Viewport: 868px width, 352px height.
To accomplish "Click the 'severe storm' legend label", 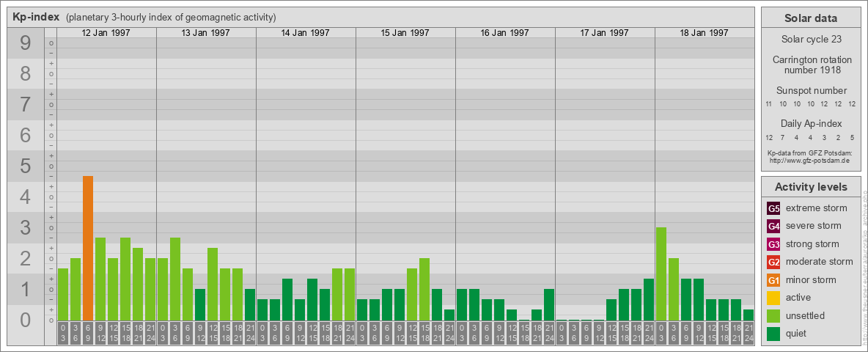I will click(x=814, y=227).
